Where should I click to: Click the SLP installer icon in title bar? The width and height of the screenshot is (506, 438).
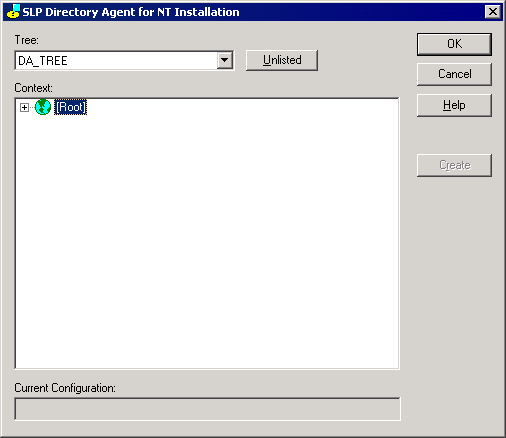(x=13, y=12)
